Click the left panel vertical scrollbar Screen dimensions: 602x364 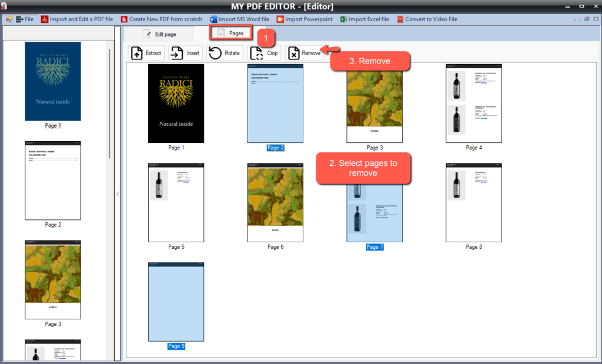(109, 106)
